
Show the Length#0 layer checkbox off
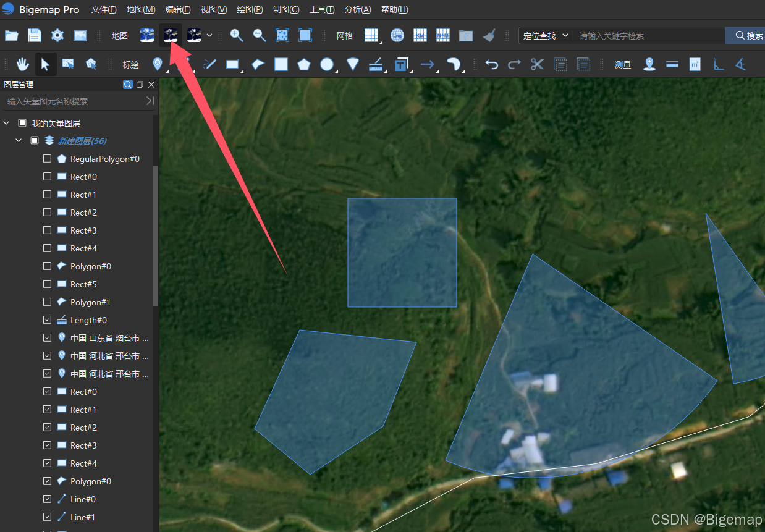click(46, 319)
